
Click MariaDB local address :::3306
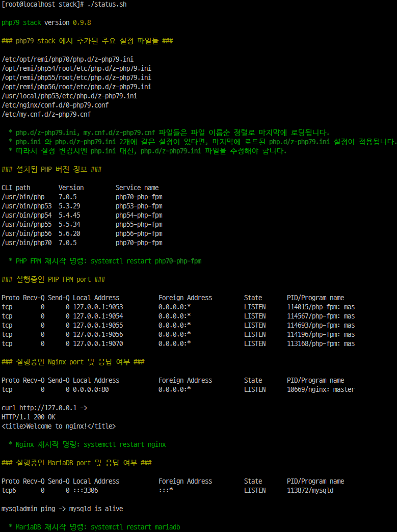click(86, 490)
